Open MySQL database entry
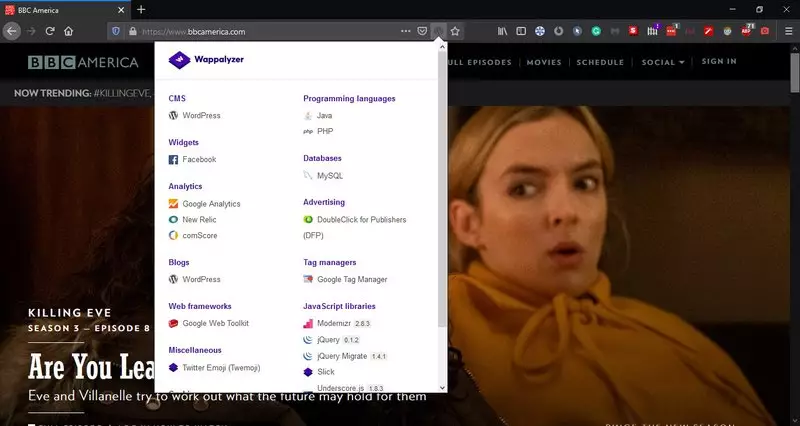This screenshot has width=800, height=426. (x=323, y=176)
